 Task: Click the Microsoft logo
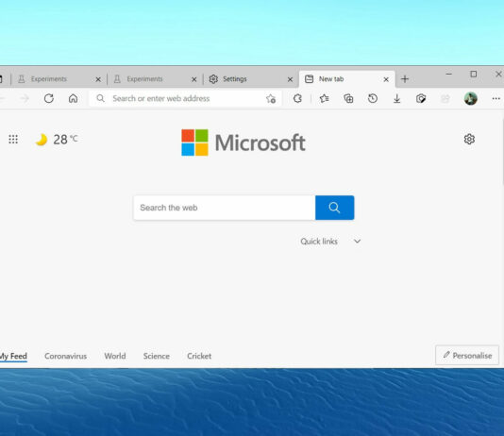click(x=244, y=143)
